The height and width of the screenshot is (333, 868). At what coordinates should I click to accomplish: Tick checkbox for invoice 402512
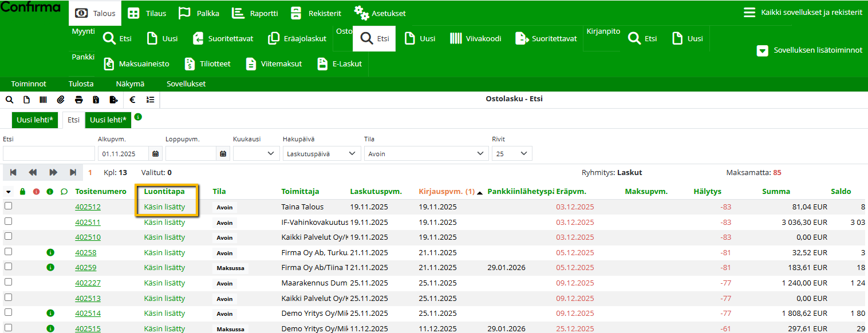(8, 207)
